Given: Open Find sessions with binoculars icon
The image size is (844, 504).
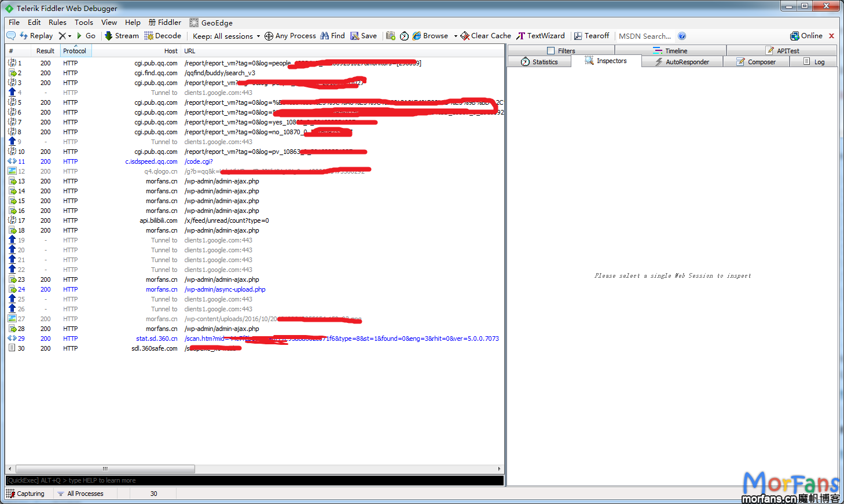Looking at the screenshot, I should 332,36.
